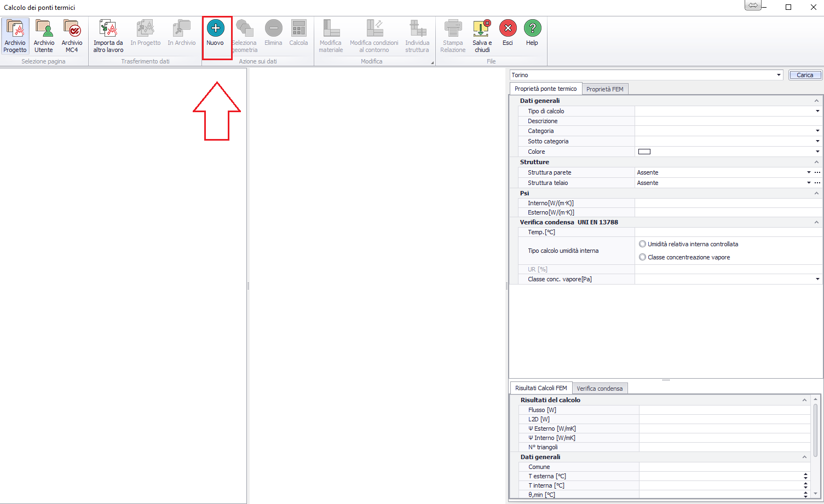Click the Nuovo plus icon
This screenshot has height=504, width=824.
tap(215, 28)
